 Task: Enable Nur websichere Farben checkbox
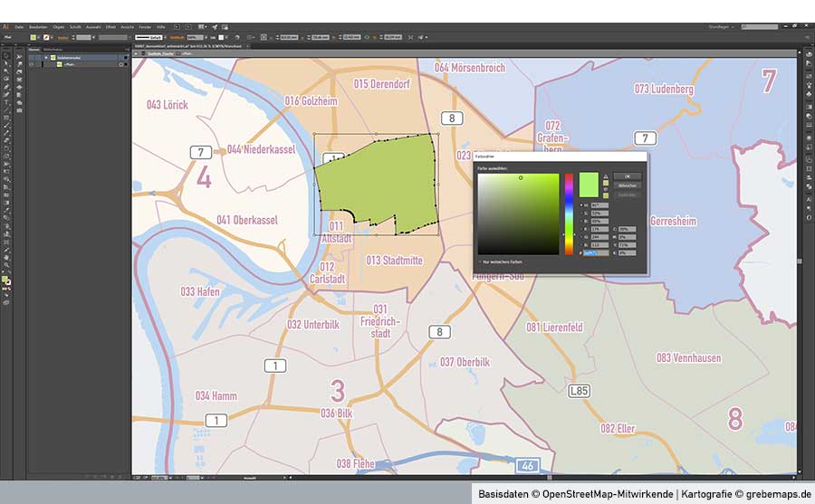pyautogui.click(x=481, y=262)
